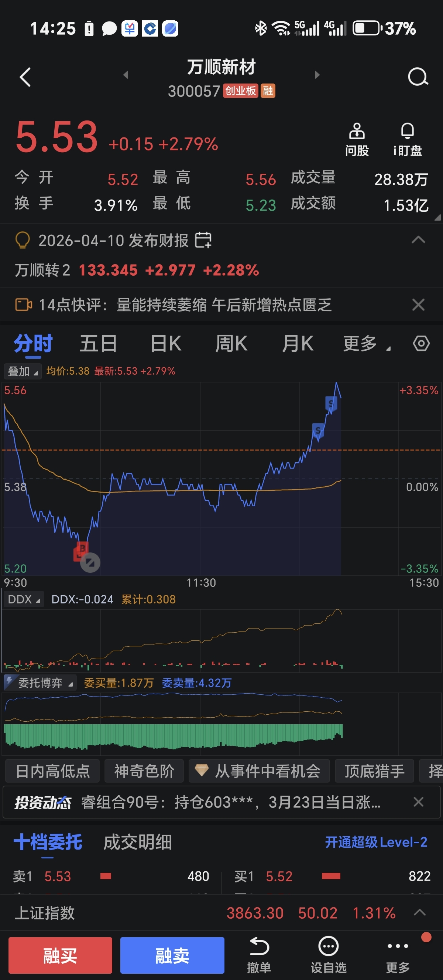Open the 14点快评 news headline
The height and width of the screenshot is (980, 443).
pos(185,305)
